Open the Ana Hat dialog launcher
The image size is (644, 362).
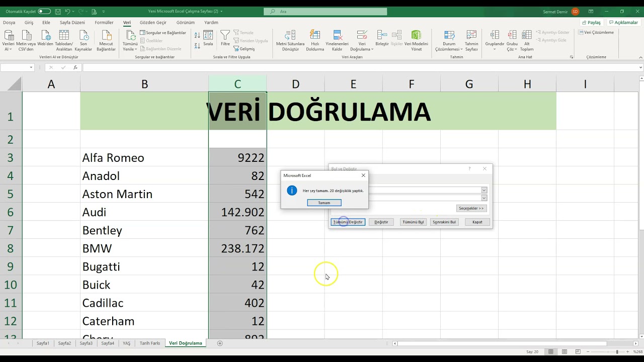click(572, 57)
